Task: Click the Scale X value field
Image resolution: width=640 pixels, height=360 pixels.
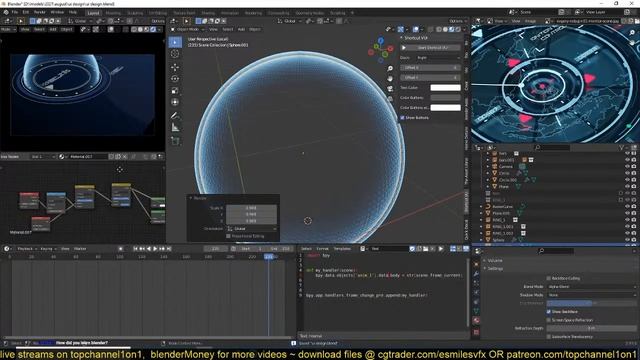Action: coord(251,208)
